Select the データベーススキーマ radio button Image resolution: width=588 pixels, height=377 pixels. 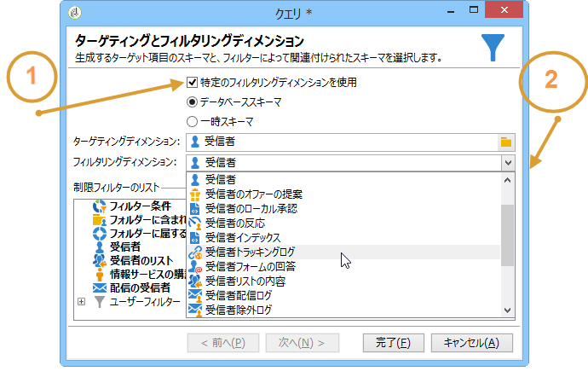(x=192, y=102)
